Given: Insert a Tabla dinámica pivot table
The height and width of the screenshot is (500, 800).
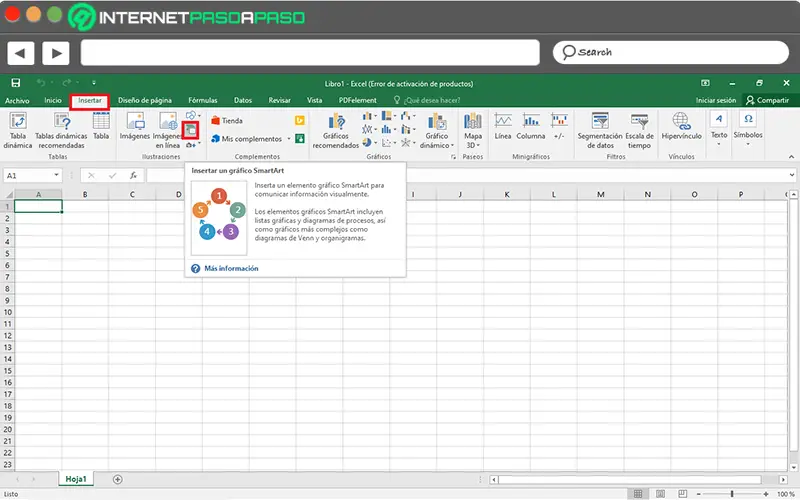Looking at the screenshot, I should [18, 130].
